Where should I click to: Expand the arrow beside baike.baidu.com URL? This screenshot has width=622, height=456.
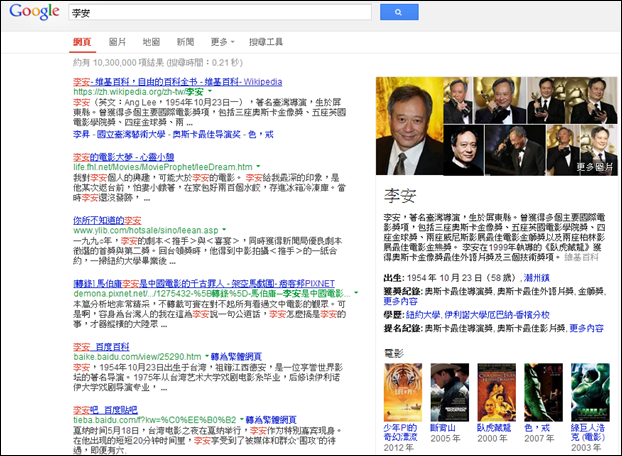click(207, 356)
